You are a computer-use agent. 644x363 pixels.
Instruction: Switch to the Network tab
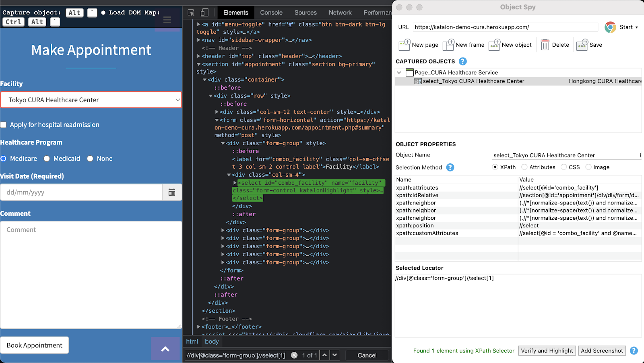pos(340,12)
